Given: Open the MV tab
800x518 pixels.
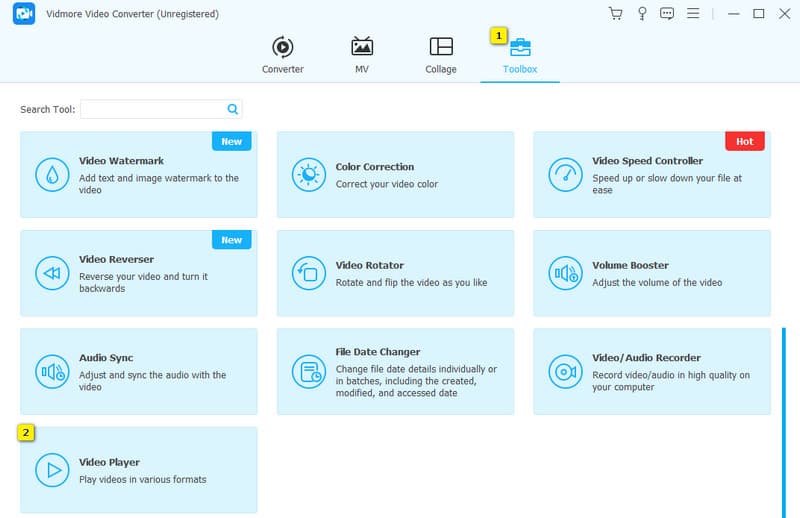Looking at the screenshot, I should pos(362,55).
